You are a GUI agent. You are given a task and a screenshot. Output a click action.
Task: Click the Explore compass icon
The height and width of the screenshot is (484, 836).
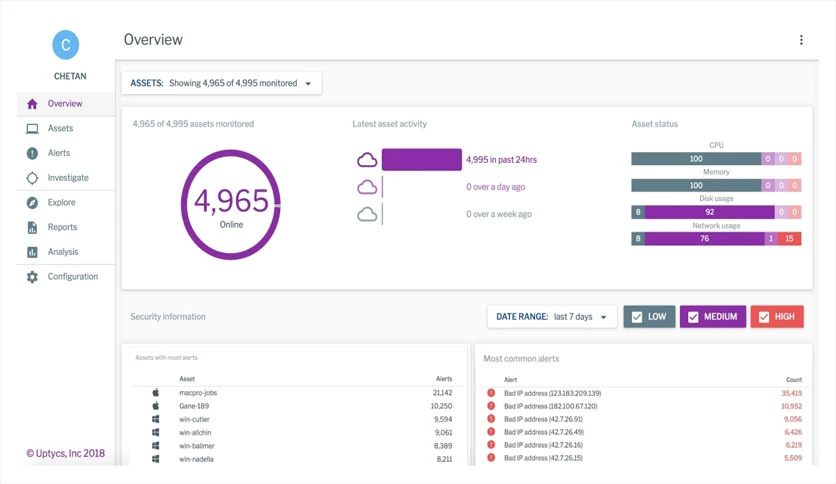[x=32, y=203]
